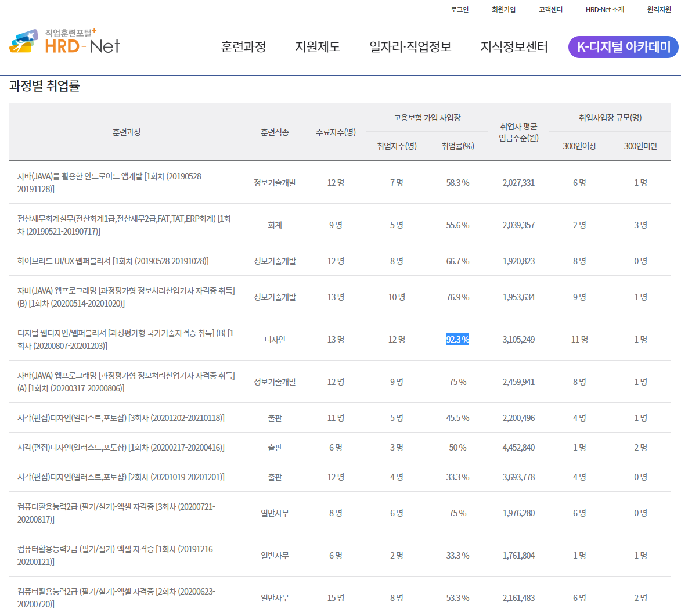Select the 디지털 웹디자인/웹퍼블리셔 course name
The width and height of the screenshot is (681, 616).
pos(125,339)
